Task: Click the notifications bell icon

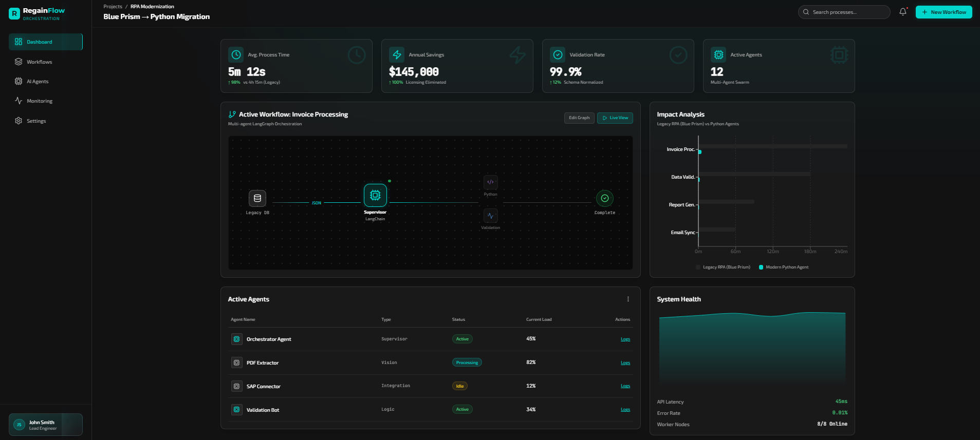Action: (x=902, y=12)
